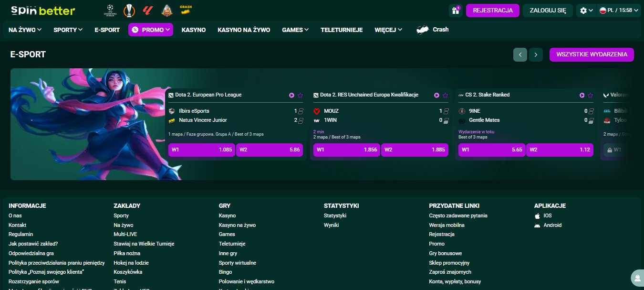The width and height of the screenshot is (644, 290).
Task: Bet W1 odds 5.65 on 9INE
Action: pos(491,150)
